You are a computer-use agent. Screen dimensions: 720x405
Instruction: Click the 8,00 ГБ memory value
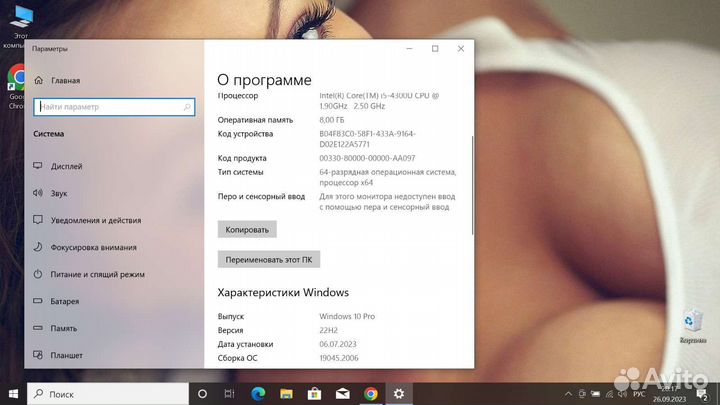[x=332, y=120]
